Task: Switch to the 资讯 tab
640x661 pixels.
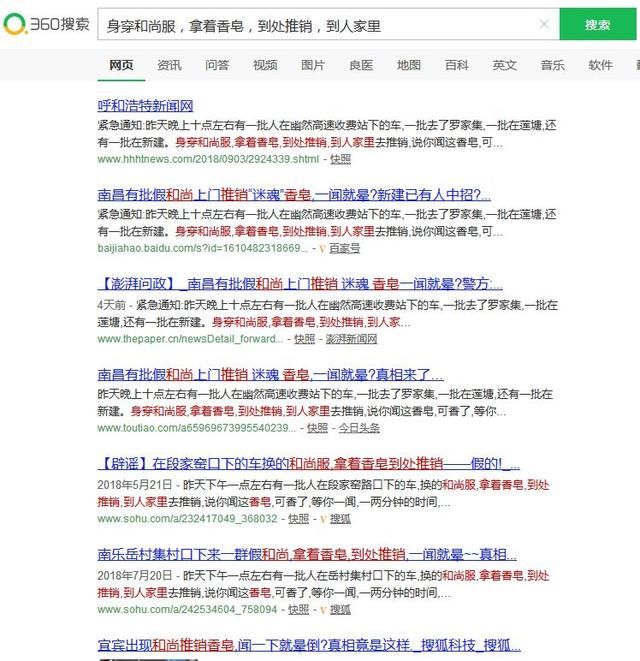Action: [169, 65]
